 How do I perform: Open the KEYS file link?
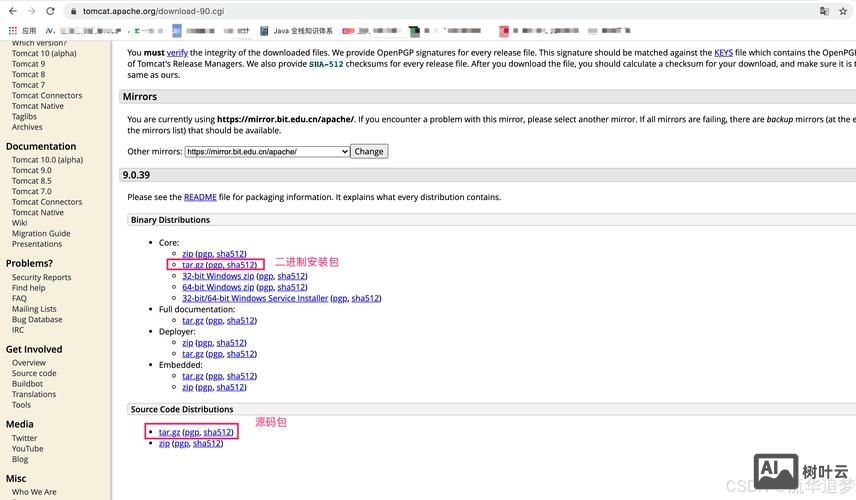click(723, 53)
